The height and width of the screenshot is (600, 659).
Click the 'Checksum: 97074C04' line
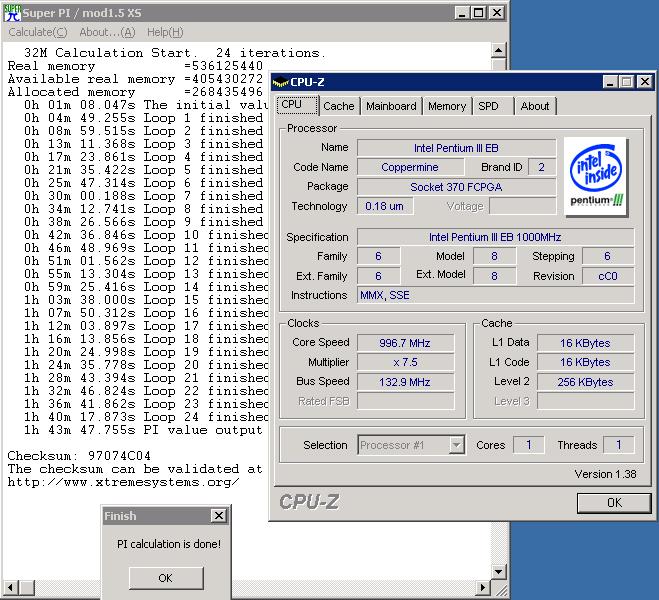pyautogui.click(x=79, y=456)
